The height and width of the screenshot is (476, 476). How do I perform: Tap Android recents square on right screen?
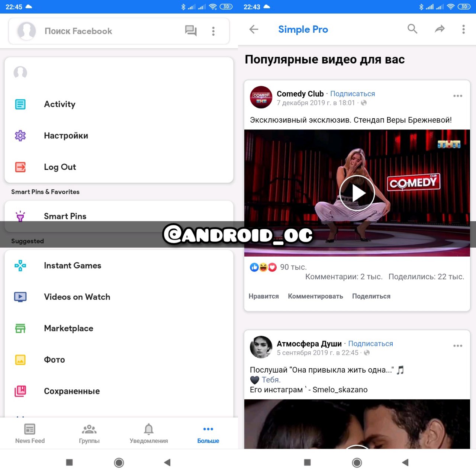(307, 462)
